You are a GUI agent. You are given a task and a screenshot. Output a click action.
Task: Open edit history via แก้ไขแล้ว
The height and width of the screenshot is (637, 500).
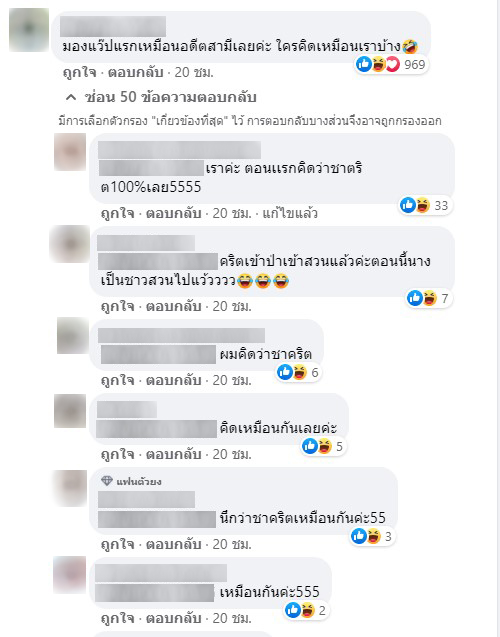(x=290, y=213)
